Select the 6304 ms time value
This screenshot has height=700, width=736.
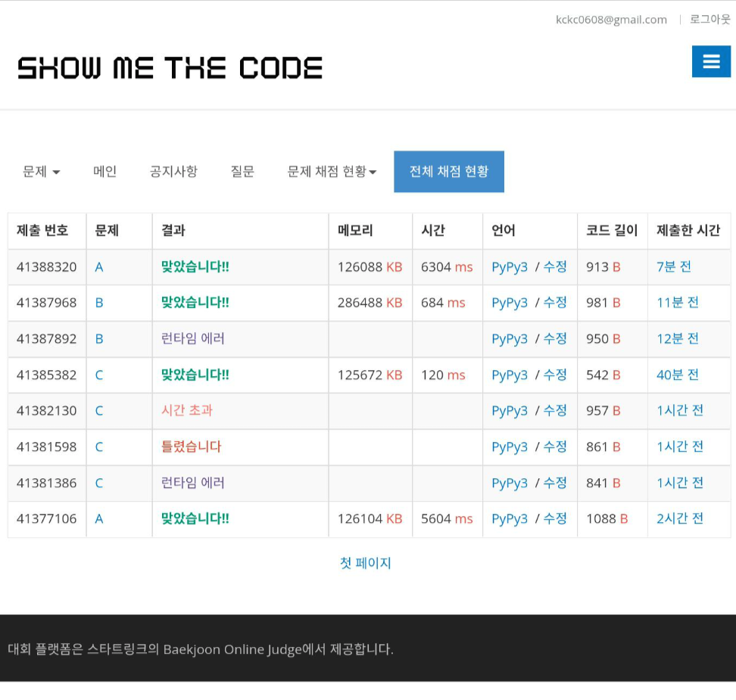tap(447, 267)
